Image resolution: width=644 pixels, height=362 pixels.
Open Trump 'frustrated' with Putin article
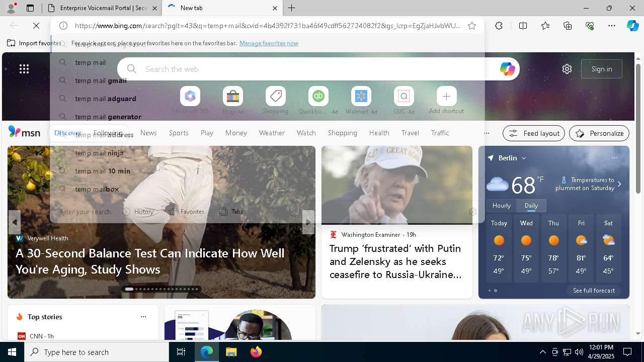point(395,261)
